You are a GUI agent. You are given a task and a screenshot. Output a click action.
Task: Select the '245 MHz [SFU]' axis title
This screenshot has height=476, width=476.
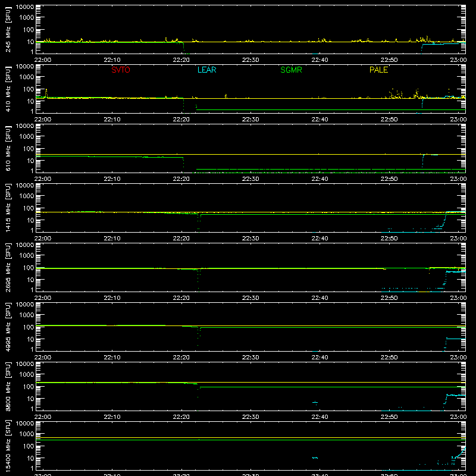click(x=8, y=29)
